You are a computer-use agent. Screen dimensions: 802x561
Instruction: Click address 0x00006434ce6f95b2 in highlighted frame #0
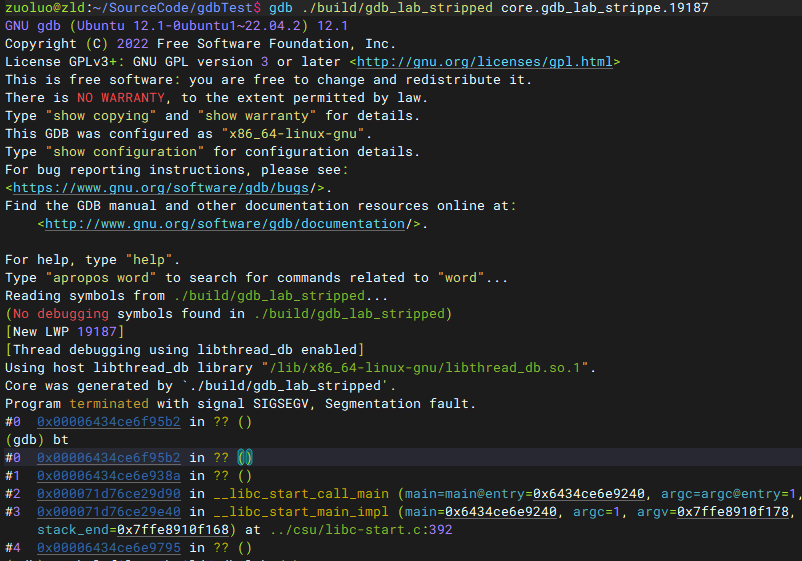pos(108,458)
